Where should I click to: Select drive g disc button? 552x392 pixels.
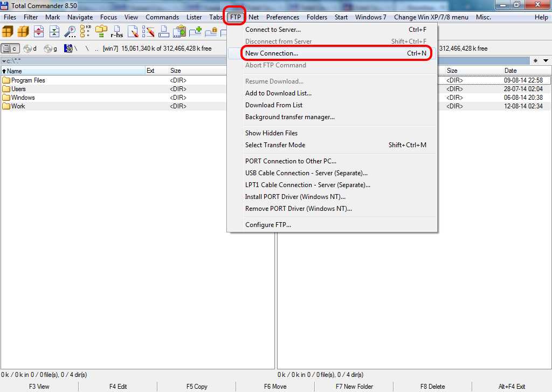[51, 49]
